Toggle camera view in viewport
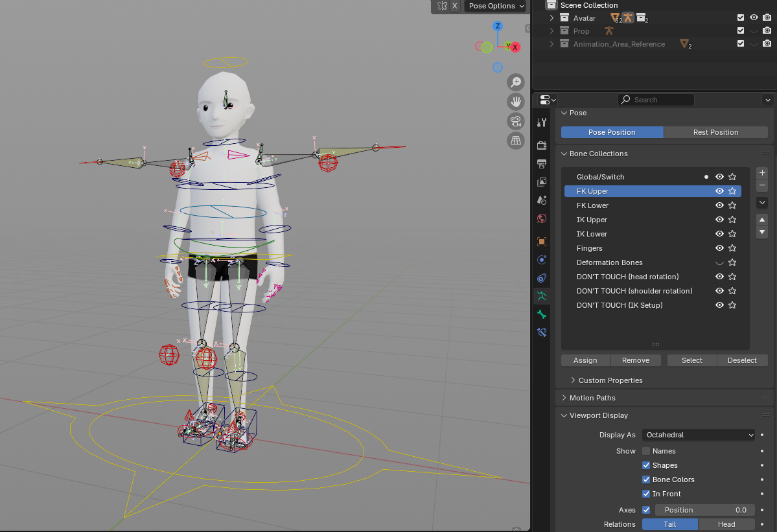This screenshot has height=532, width=777. coord(516,121)
